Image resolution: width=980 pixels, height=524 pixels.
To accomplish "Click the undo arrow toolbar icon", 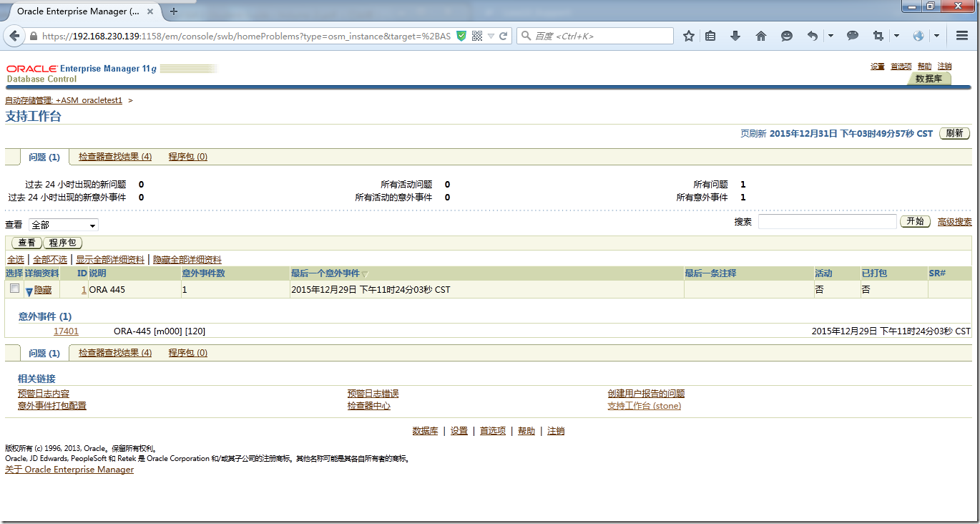I will (x=813, y=36).
